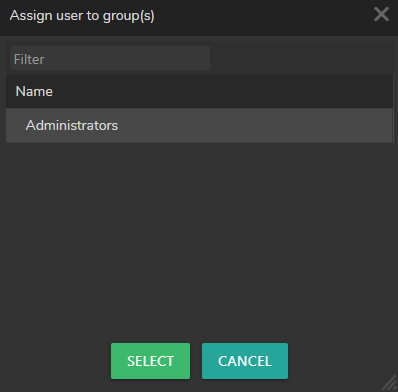Image resolution: width=398 pixels, height=392 pixels.
Task: Highlight Administrators in the group list
Action: tap(199, 125)
